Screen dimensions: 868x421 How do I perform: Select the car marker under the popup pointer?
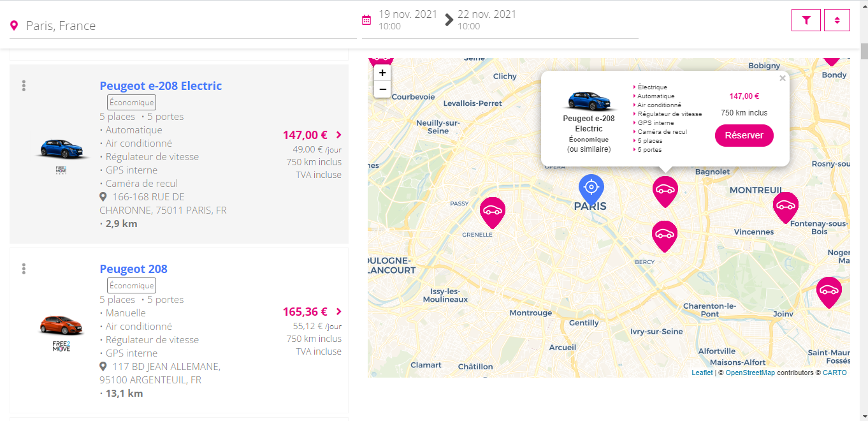pyautogui.click(x=665, y=191)
